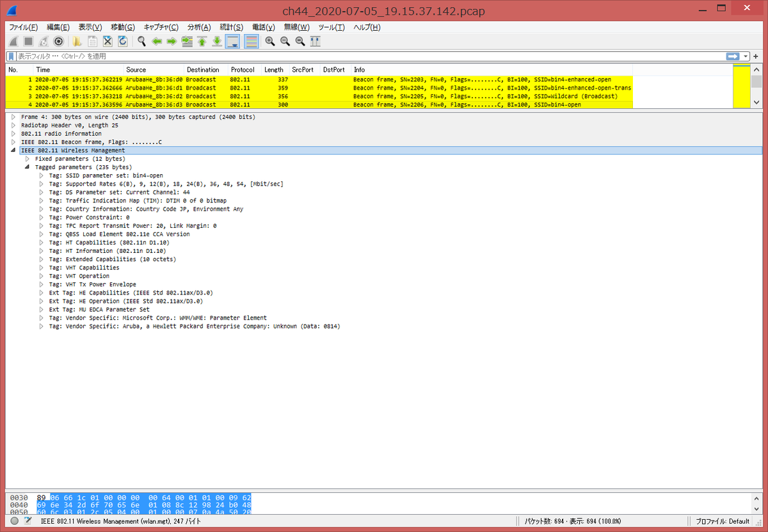Jump to the last packet icon
Image resolution: width=768 pixels, height=532 pixels.
coord(218,42)
